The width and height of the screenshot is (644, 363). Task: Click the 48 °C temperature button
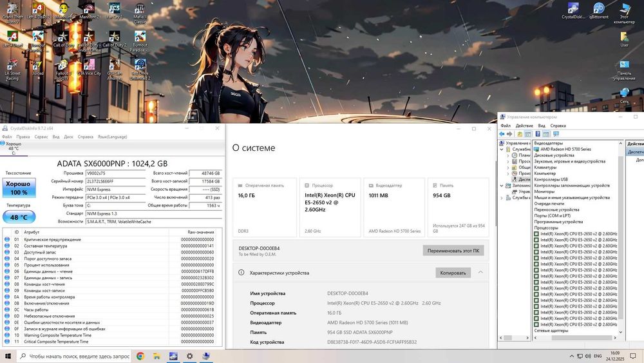click(x=19, y=217)
